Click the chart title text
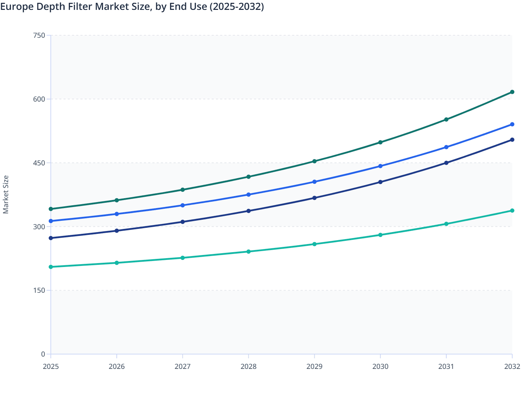 point(132,7)
